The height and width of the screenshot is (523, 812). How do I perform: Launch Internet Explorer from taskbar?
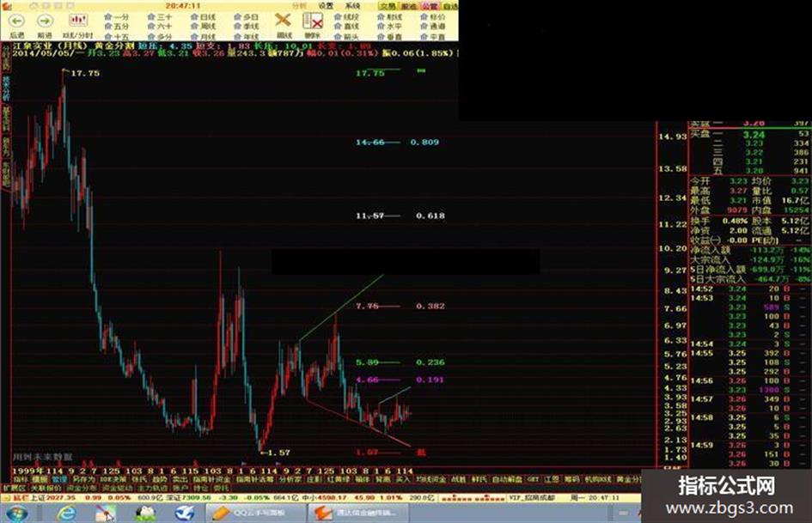pos(66,513)
